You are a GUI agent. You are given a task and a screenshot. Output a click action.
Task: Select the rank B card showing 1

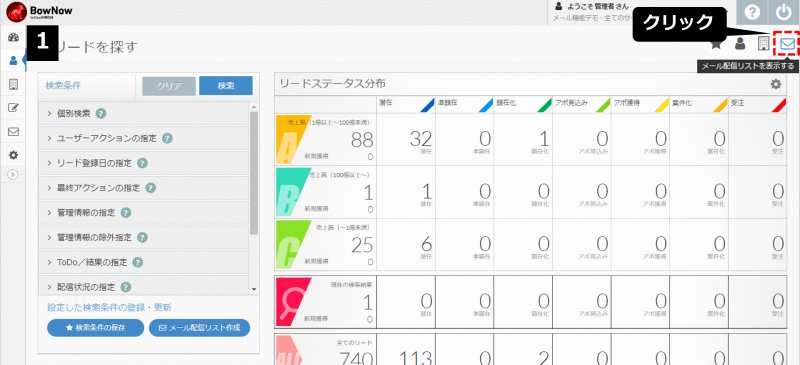pos(326,191)
